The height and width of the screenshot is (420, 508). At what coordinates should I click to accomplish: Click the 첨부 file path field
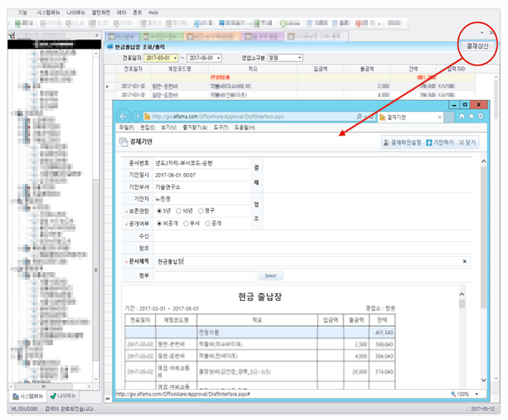pos(206,276)
